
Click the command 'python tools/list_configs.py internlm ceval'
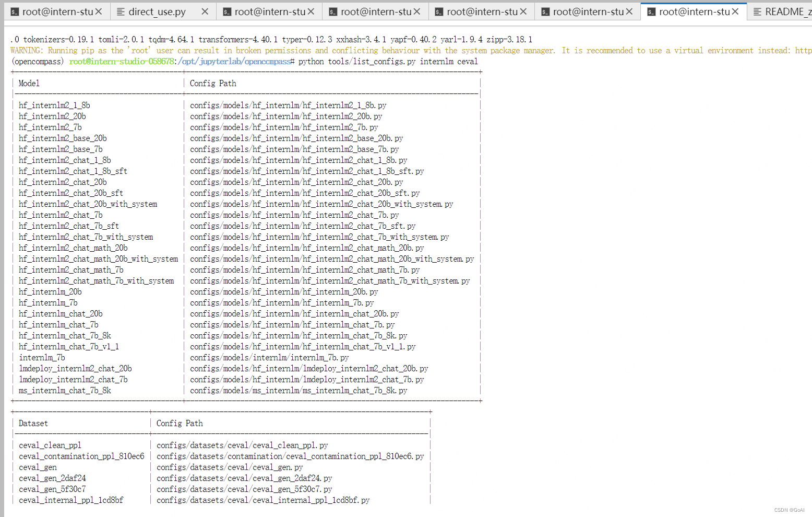pos(388,62)
